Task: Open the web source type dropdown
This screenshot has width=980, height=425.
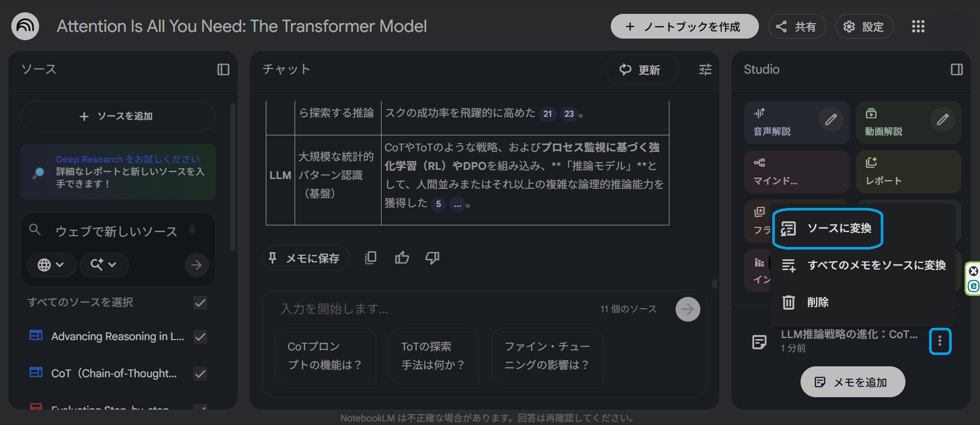Action: coord(51,265)
